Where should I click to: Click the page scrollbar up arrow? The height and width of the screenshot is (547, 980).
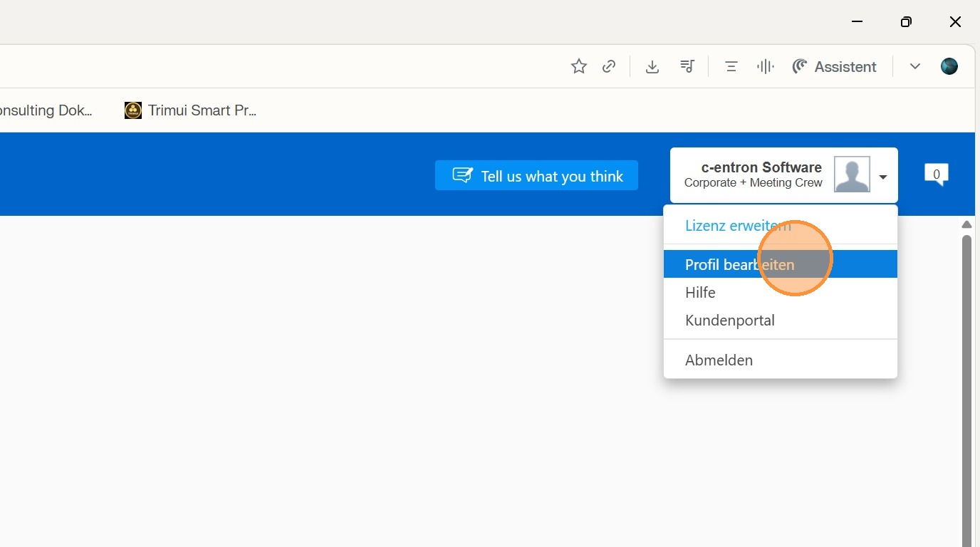[x=966, y=224]
